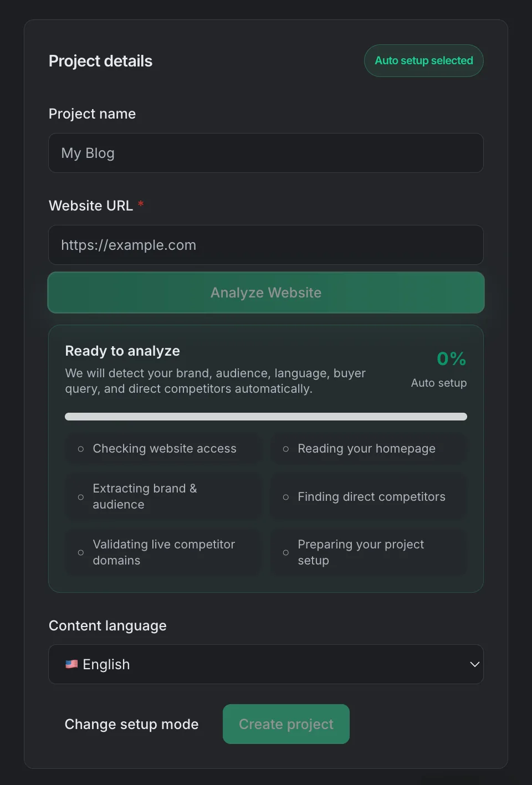Select the Validating live competitor domains indicator
This screenshot has height=785, width=532.
click(80, 552)
